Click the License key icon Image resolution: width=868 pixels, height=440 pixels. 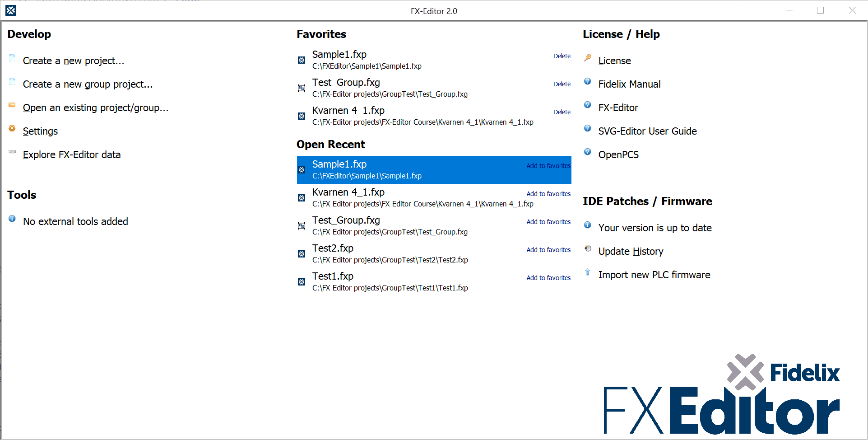pyautogui.click(x=588, y=58)
